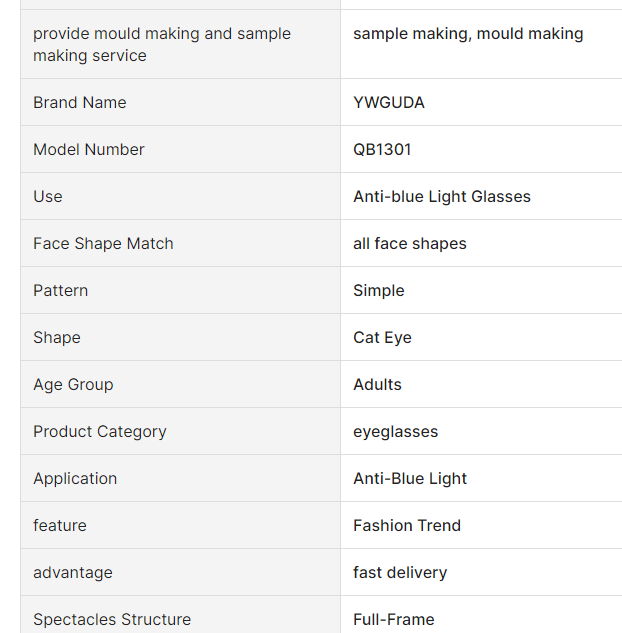
Task: Select the Simple pattern value
Action: (379, 291)
